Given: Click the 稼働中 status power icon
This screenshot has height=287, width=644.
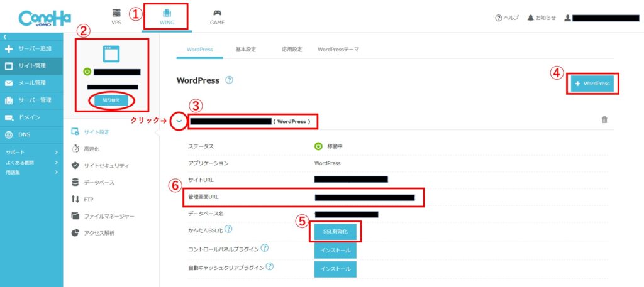Looking at the screenshot, I should click(x=318, y=146).
